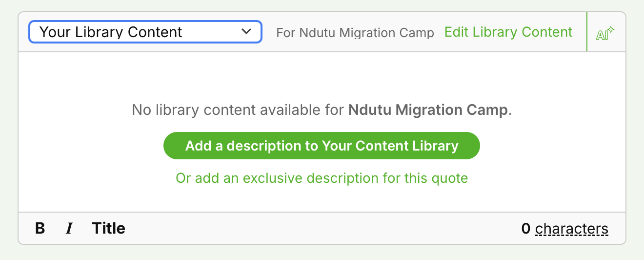Click the underlined characters label
The width and height of the screenshot is (644, 260).
(x=571, y=229)
